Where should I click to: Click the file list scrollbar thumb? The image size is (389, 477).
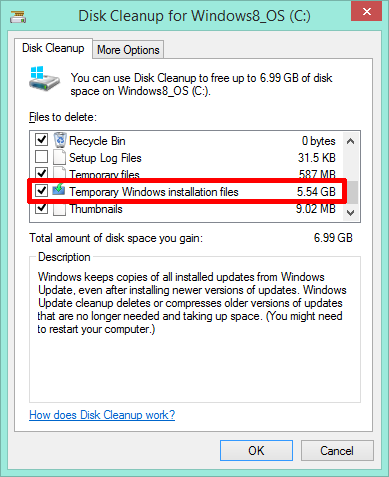point(353,192)
